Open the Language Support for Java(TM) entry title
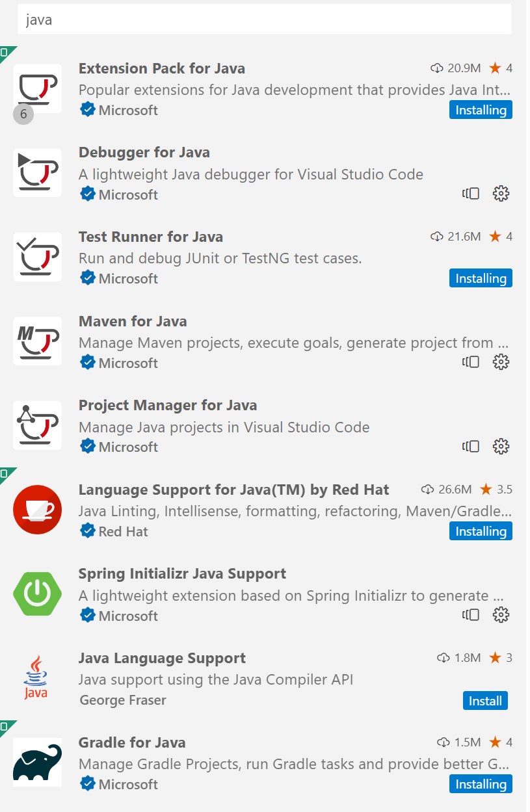The height and width of the screenshot is (812, 530). [234, 490]
